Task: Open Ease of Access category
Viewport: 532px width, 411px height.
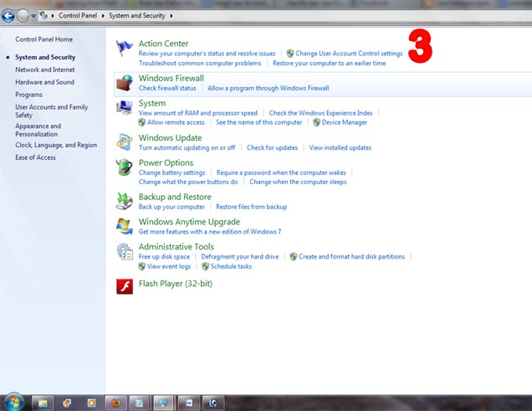Action: (x=35, y=157)
